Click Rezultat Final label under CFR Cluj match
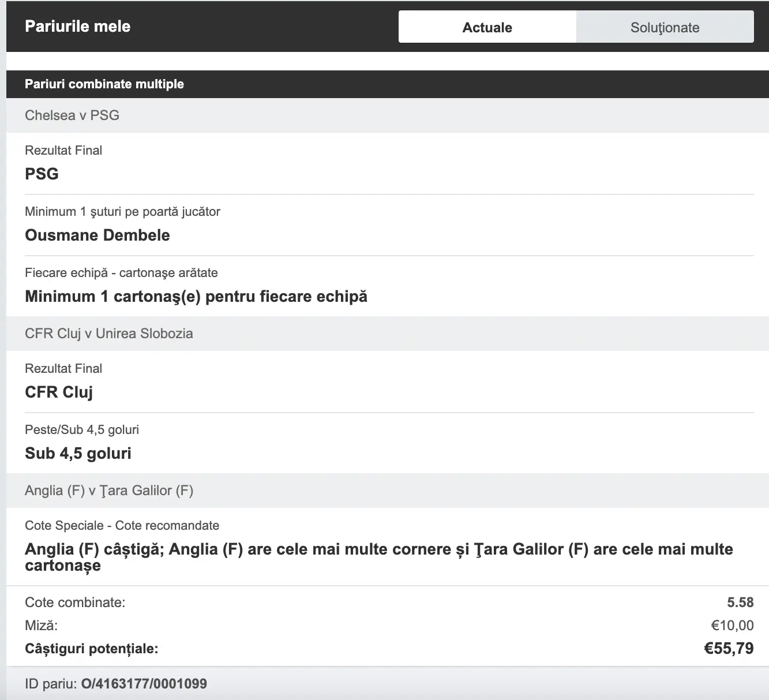This screenshot has height=700, width=769. tap(63, 369)
